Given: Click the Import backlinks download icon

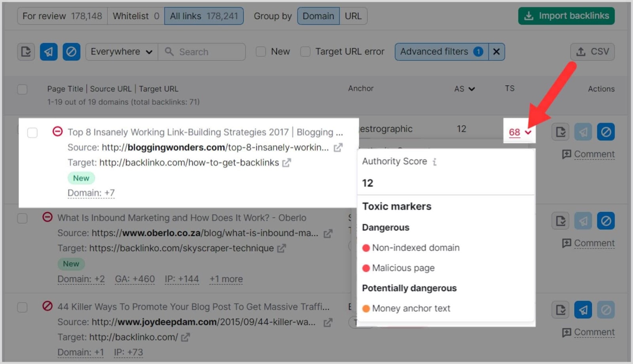Looking at the screenshot, I should [529, 16].
